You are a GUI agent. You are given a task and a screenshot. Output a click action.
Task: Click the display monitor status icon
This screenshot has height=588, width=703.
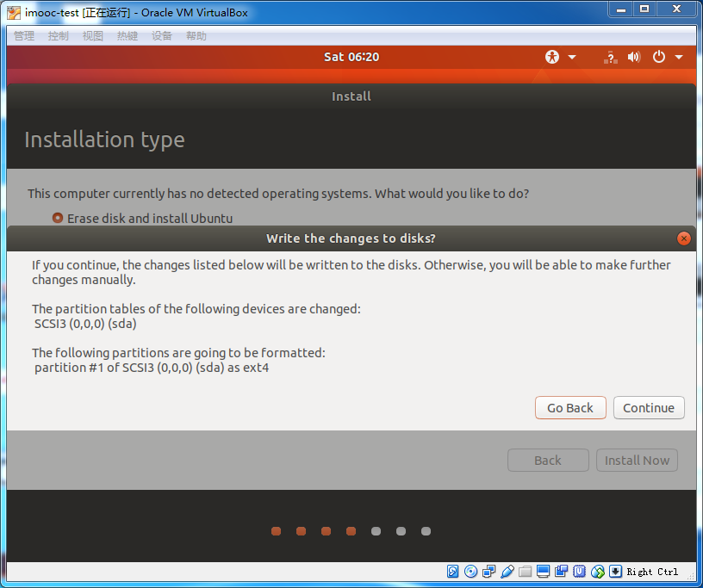pyautogui.click(x=543, y=572)
